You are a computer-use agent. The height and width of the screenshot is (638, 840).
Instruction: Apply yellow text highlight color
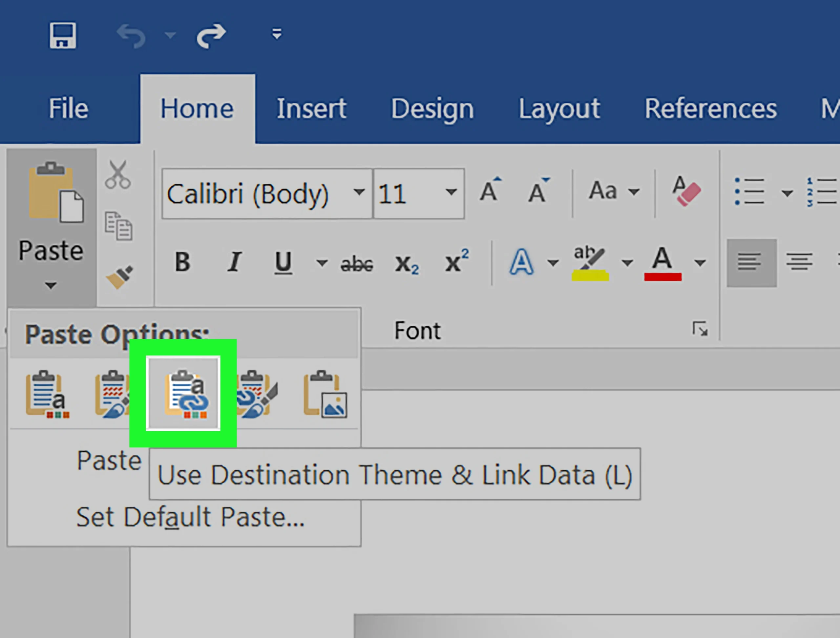(x=590, y=263)
